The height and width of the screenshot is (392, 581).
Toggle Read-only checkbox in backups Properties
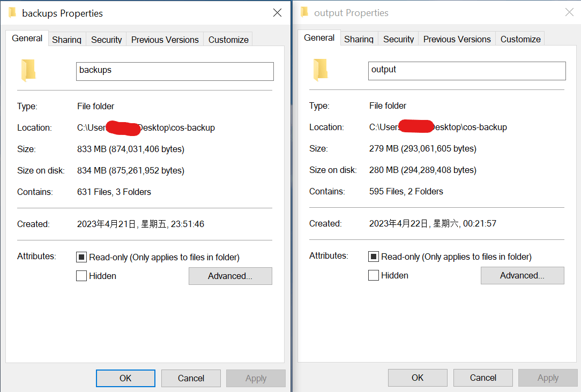tap(81, 257)
